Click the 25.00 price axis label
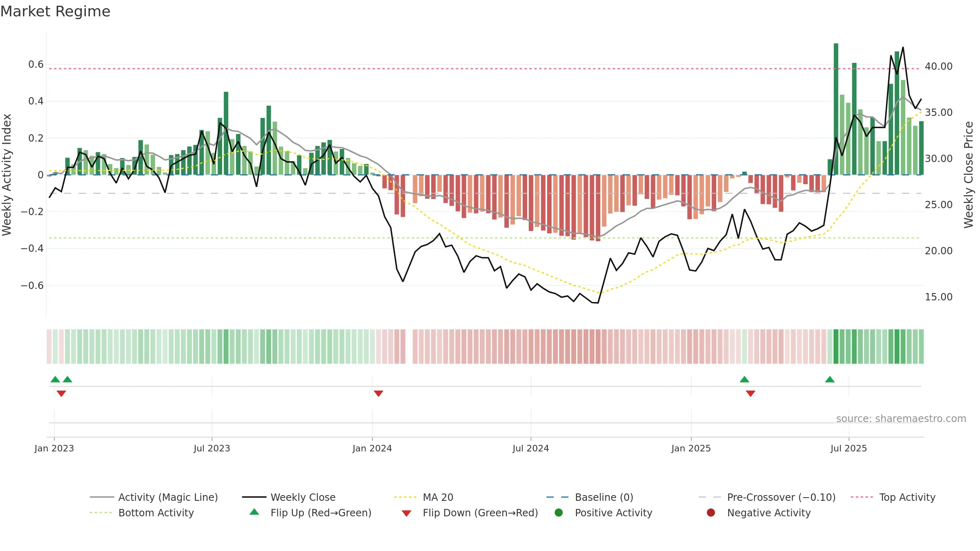 (938, 205)
